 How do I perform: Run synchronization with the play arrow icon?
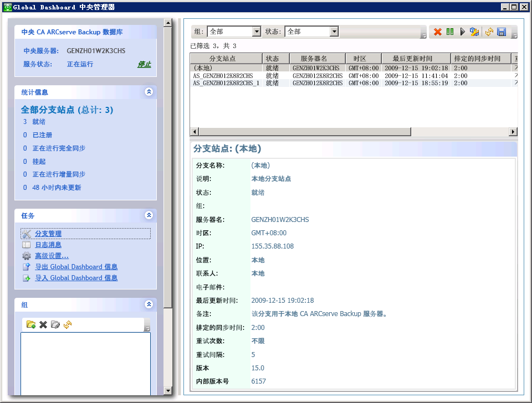[463, 32]
